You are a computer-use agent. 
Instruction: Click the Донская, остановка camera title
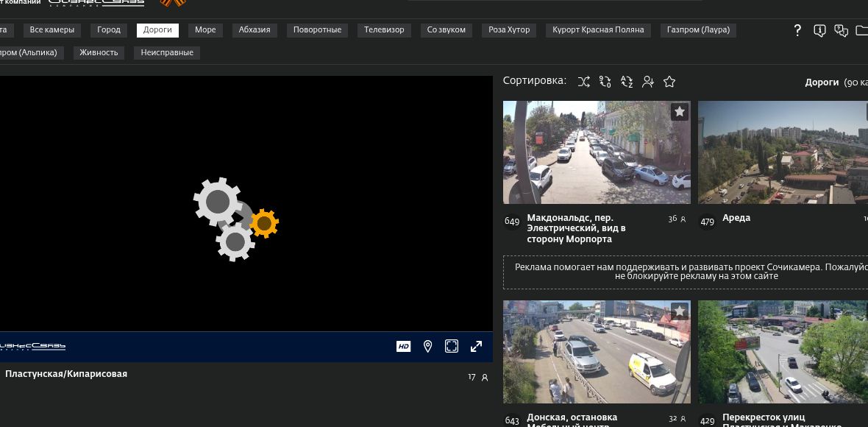click(x=572, y=419)
